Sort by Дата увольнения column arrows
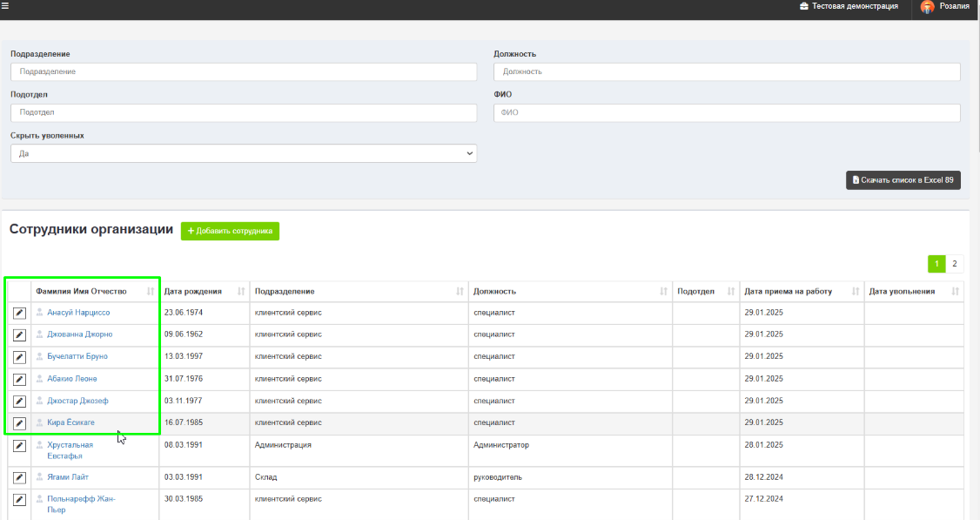The height and width of the screenshot is (520, 980). point(955,292)
